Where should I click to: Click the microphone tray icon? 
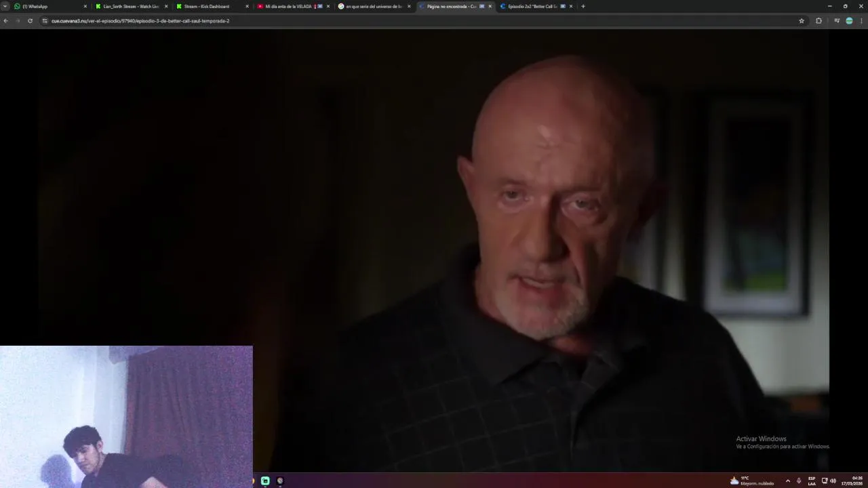point(799,481)
